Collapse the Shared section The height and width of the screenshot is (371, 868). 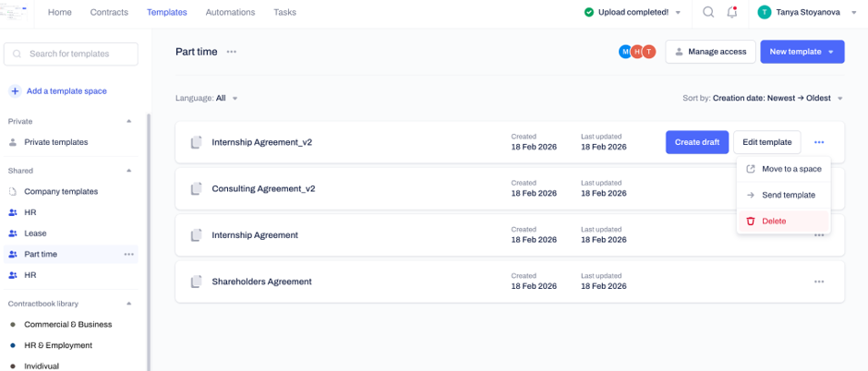point(129,171)
